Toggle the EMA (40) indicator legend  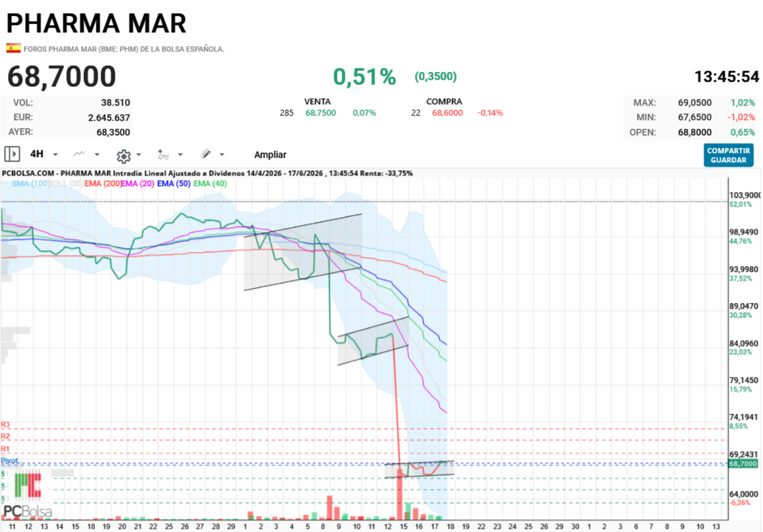point(210,183)
